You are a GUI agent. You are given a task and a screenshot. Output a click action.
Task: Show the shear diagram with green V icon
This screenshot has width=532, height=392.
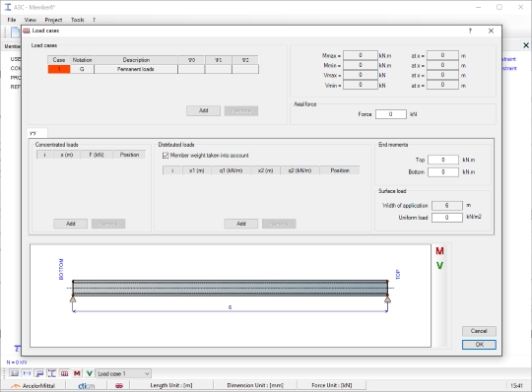pos(439,266)
